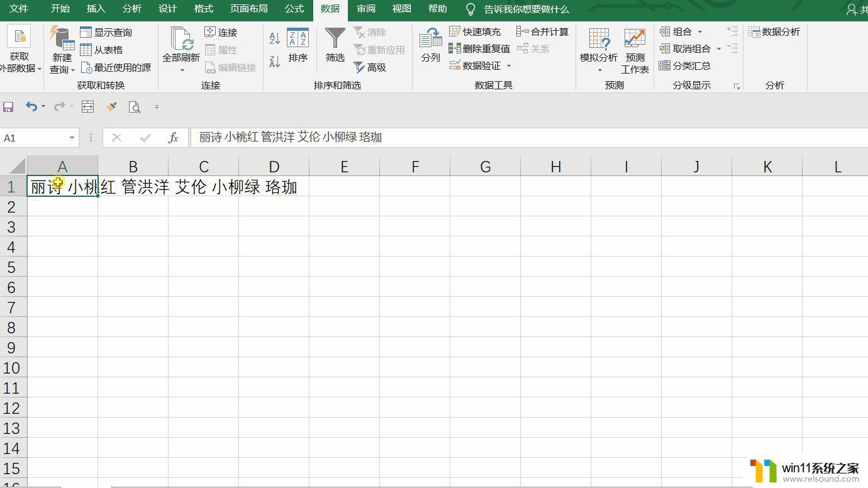The image size is (868, 488).
Task: Switch to the 格式 format tab
Action: [x=203, y=9]
